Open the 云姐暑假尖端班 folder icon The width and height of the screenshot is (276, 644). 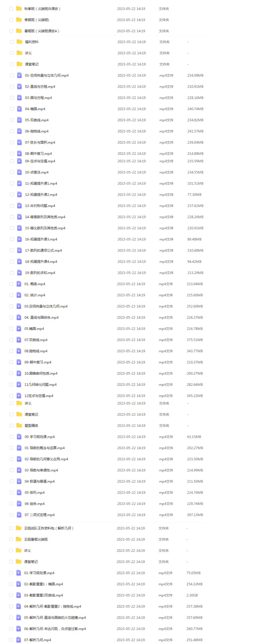click(x=19, y=539)
